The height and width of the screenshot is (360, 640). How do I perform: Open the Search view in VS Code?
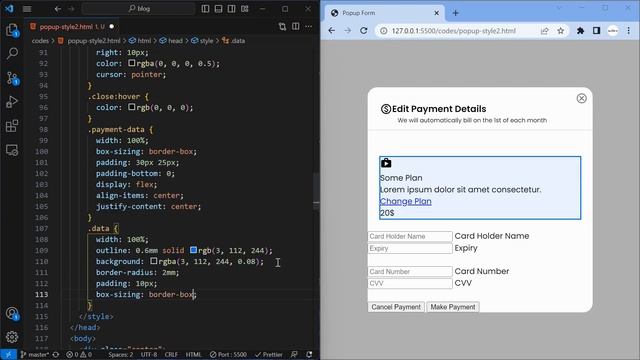[x=12, y=53]
